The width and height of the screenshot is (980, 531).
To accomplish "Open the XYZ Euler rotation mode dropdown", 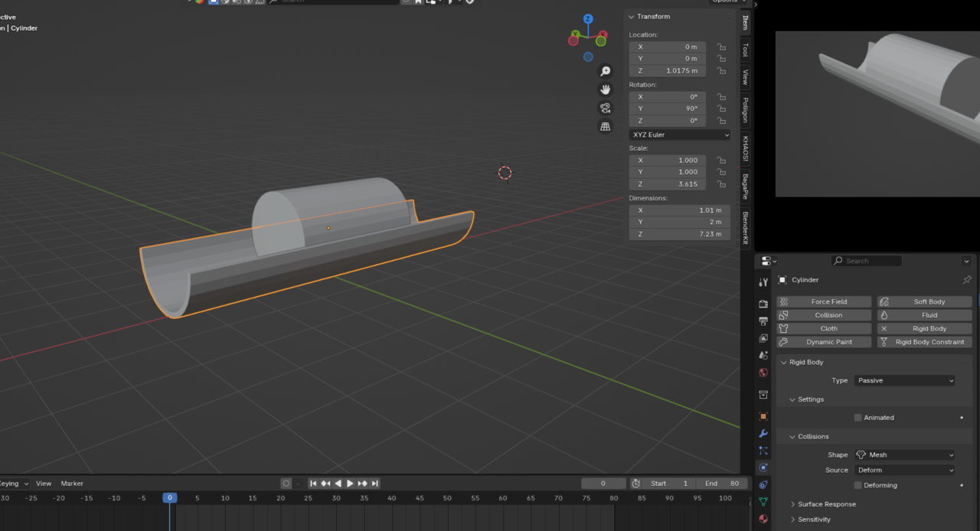I will coord(680,135).
